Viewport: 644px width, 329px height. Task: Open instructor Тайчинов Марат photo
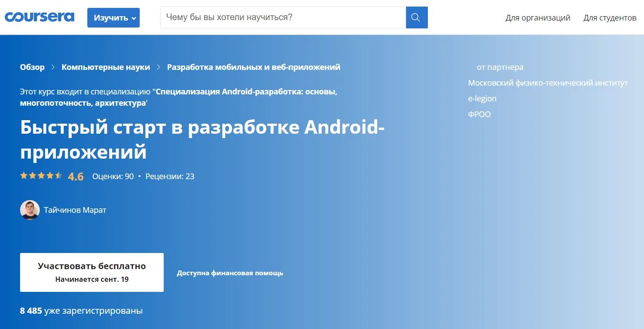(x=30, y=210)
